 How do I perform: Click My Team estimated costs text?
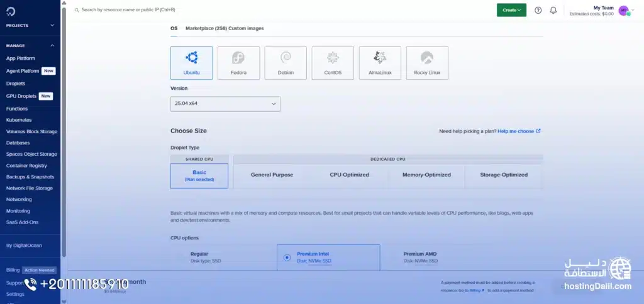[591, 14]
